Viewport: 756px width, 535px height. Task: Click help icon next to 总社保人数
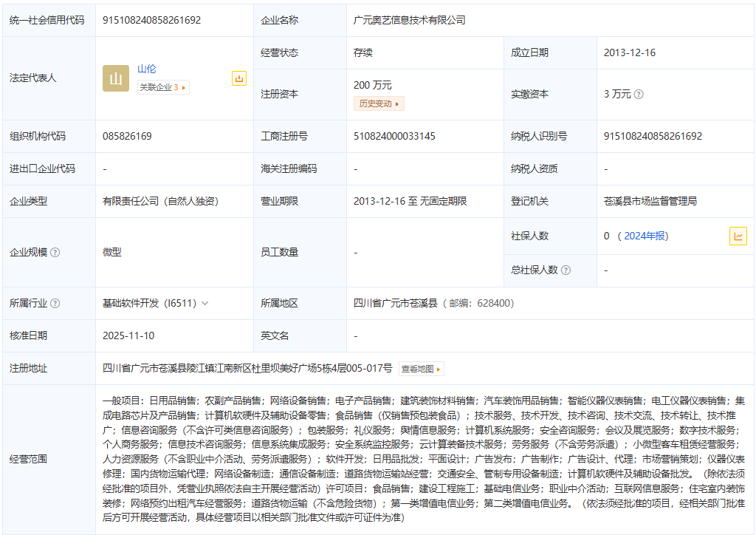pos(566,270)
